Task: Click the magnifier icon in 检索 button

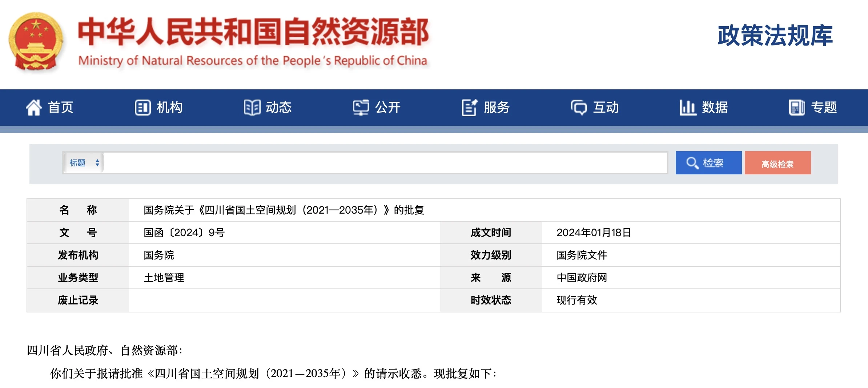Action: click(x=692, y=163)
